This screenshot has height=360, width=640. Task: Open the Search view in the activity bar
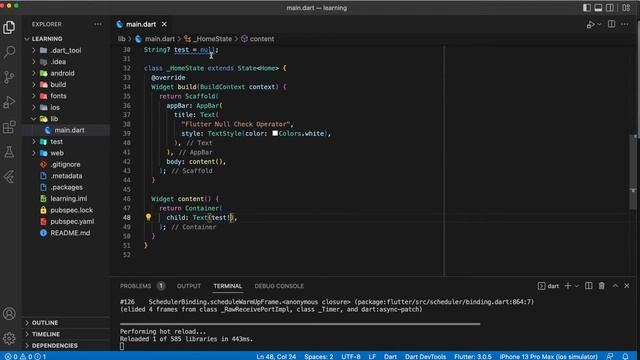[9, 52]
